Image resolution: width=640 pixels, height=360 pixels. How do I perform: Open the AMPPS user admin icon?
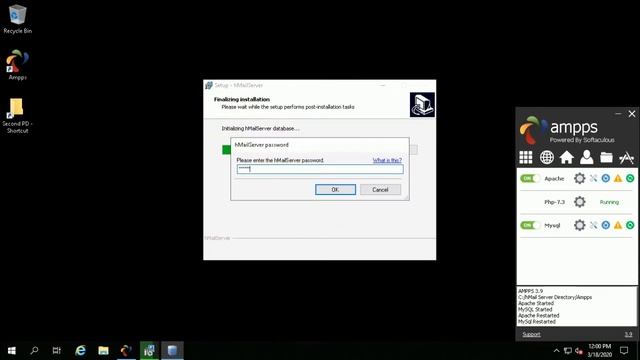pos(587,157)
